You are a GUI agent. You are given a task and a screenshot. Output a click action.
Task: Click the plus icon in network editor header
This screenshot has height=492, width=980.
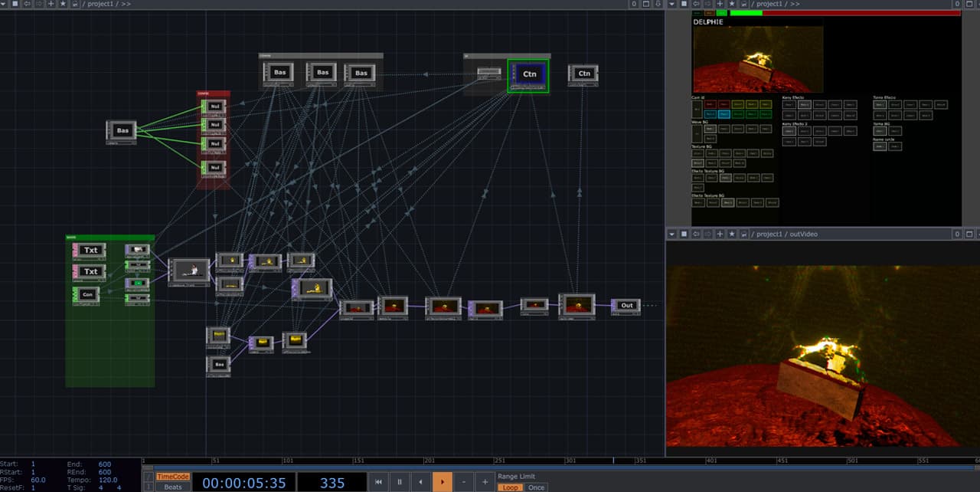click(51, 4)
